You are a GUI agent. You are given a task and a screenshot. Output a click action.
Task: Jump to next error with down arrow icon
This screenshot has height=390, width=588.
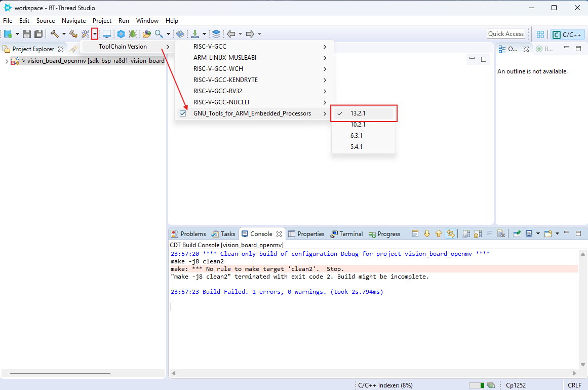click(427, 233)
